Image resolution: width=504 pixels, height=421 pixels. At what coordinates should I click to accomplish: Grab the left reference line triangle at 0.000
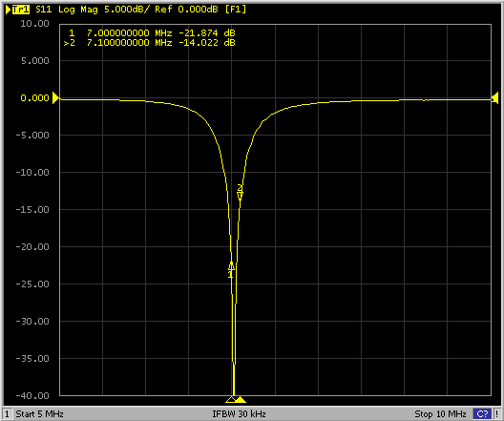pyautogui.click(x=55, y=98)
